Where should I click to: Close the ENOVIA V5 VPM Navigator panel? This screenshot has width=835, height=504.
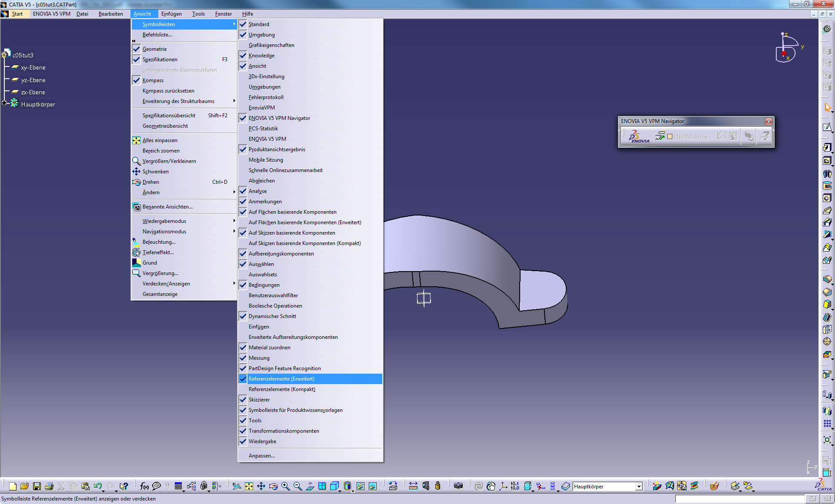click(768, 121)
